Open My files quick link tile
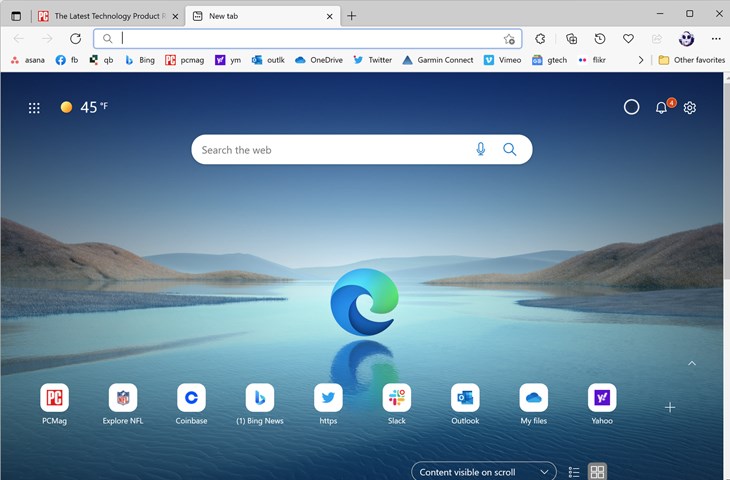 pos(534,404)
